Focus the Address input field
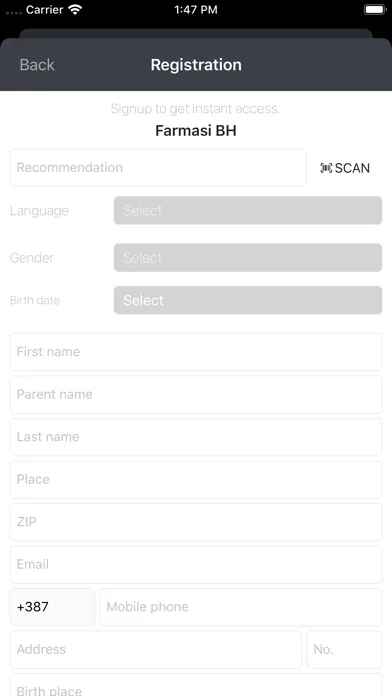The height and width of the screenshot is (696, 392). (156, 649)
